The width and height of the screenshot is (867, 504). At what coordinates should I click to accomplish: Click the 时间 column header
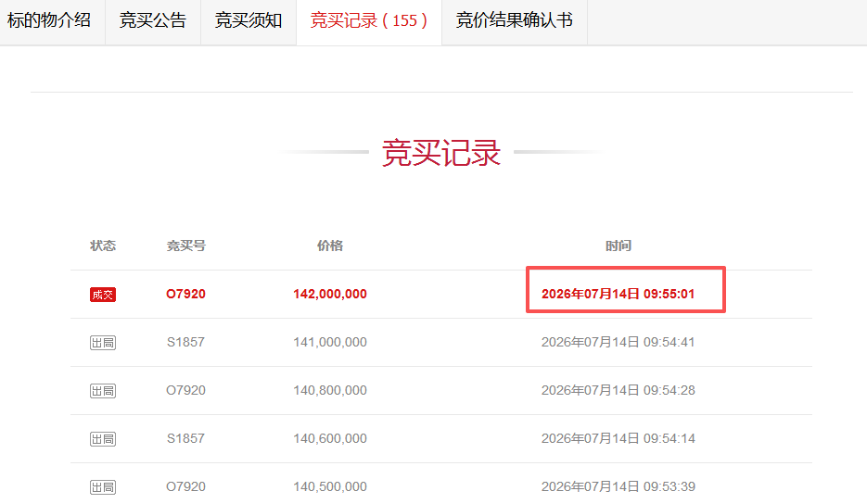pos(618,246)
